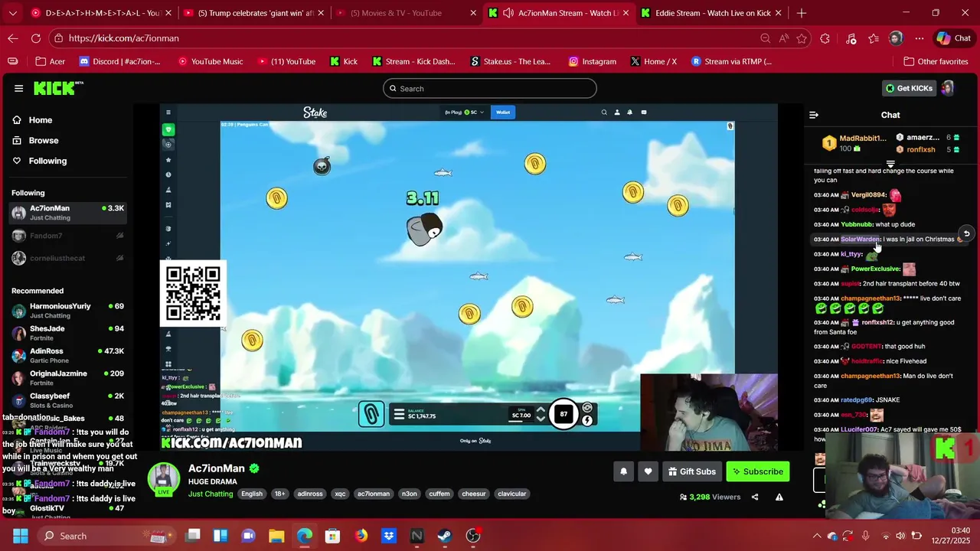Open Firefox from the taskbar

coord(361,536)
